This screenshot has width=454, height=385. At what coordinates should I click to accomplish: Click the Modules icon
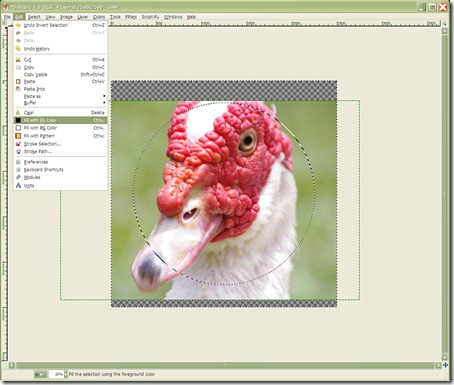(18, 177)
